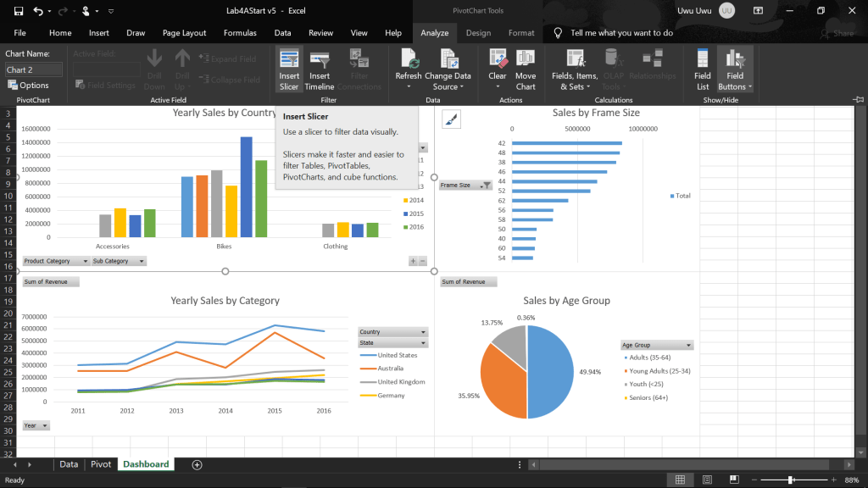Switch to the Pivot sheet tab
This screenshot has height=488, width=868.
(x=101, y=464)
